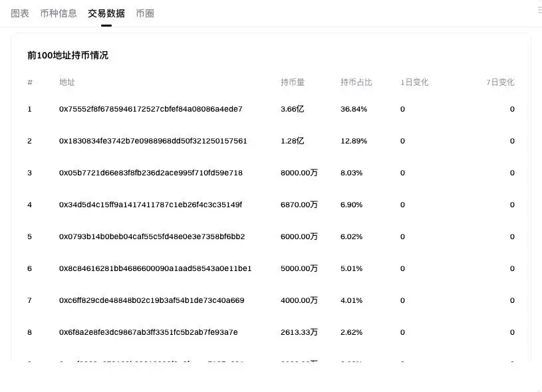Image resolution: width=542 pixels, height=392 pixels.
Task: Click the 1日变化 column header
Action: point(414,82)
